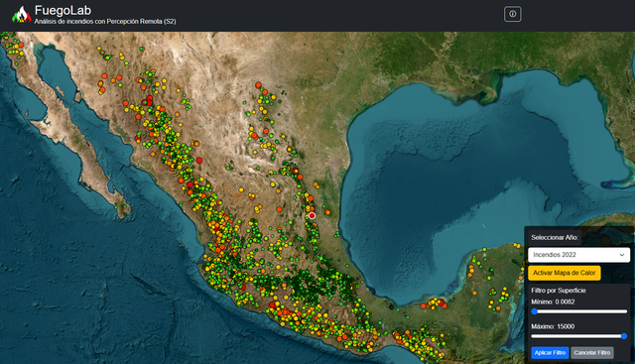
Task: Click green marker at Baja California Sur tip
Action: coord(126,214)
